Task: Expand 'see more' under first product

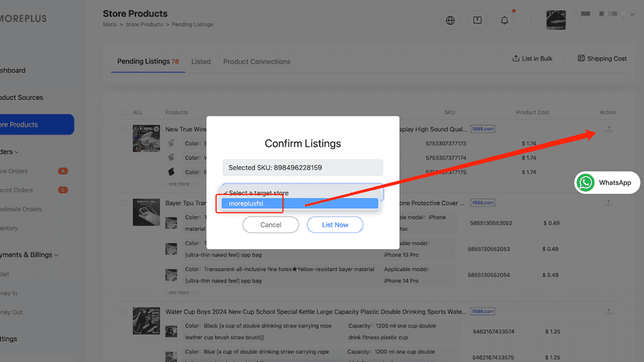Action: pyautogui.click(x=181, y=184)
